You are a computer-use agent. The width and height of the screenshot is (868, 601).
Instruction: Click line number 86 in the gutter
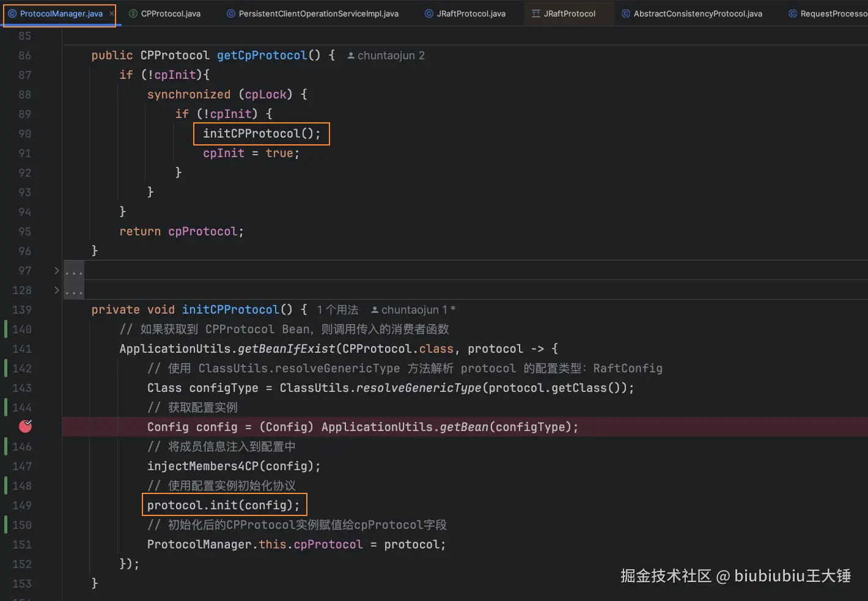[x=24, y=56]
